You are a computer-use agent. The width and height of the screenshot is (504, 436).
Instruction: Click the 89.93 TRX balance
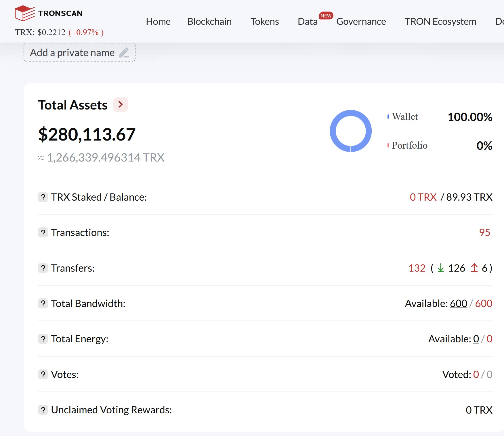pyautogui.click(x=469, y=197)
